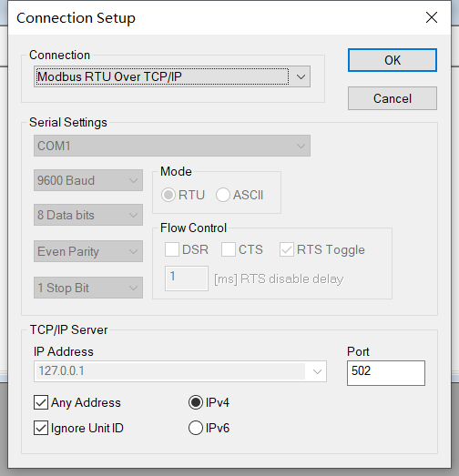Viewport: 459px width, 476px height.
Task: Close the Connection Setup window
Action: click(x=432, y=17)
